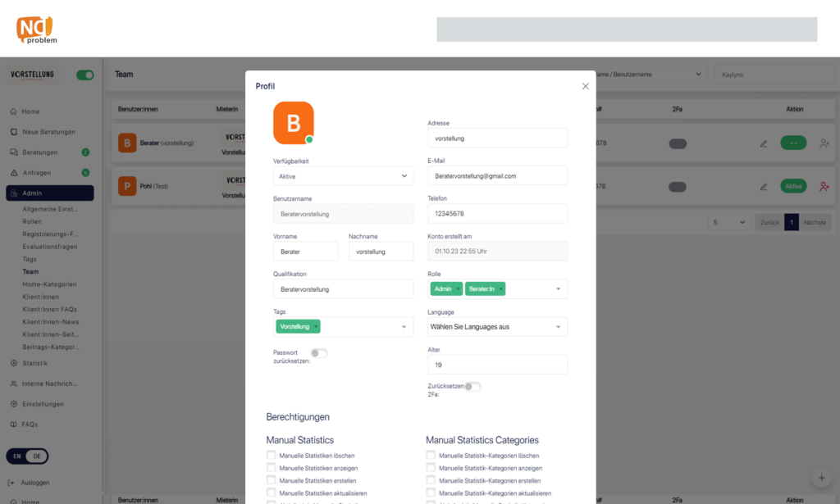Open the Verfügbarkeit dropdown
The image size is (840, 504).
coord(343,176)
